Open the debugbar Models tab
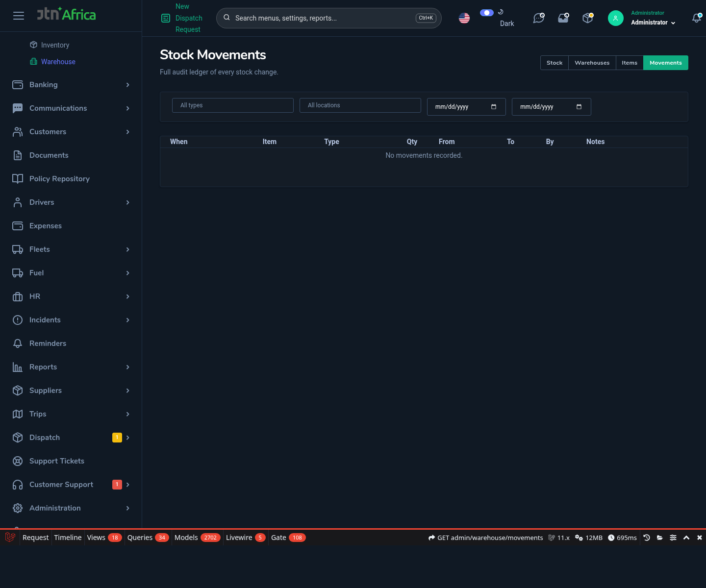Viewport: 706px width, 588px height. [198, 538]
